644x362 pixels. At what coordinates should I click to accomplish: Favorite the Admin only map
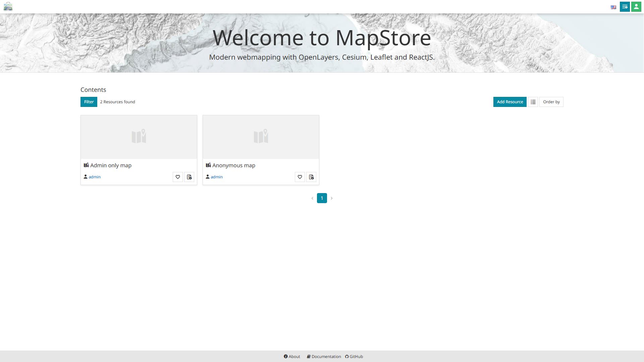[x=178, y=177]
